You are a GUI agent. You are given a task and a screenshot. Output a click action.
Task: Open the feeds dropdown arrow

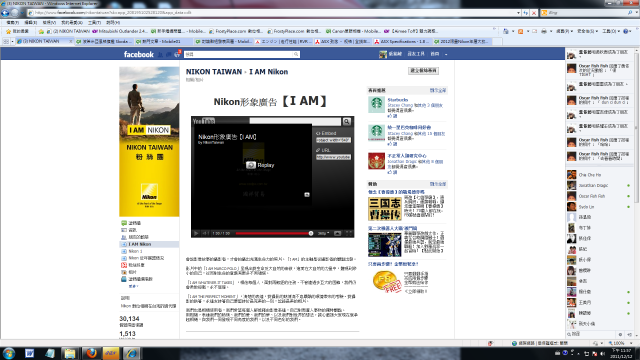(x=527, y=31)
